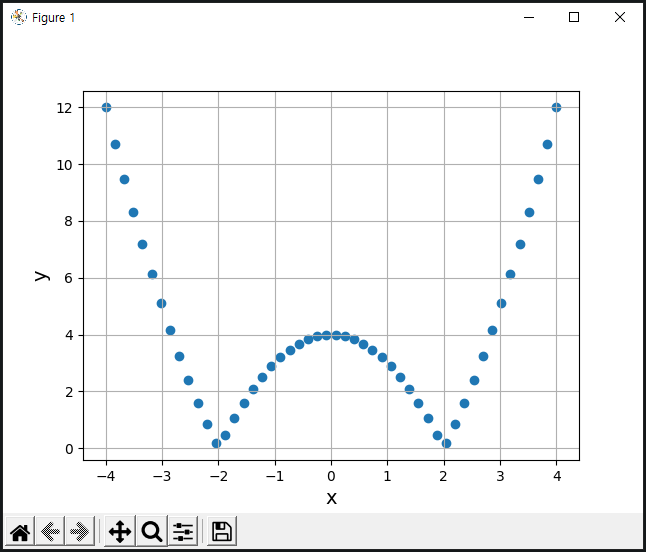The width and height of the screenshot is (646, 552).
Task: Click the x tick label −2
Action: 218,476
